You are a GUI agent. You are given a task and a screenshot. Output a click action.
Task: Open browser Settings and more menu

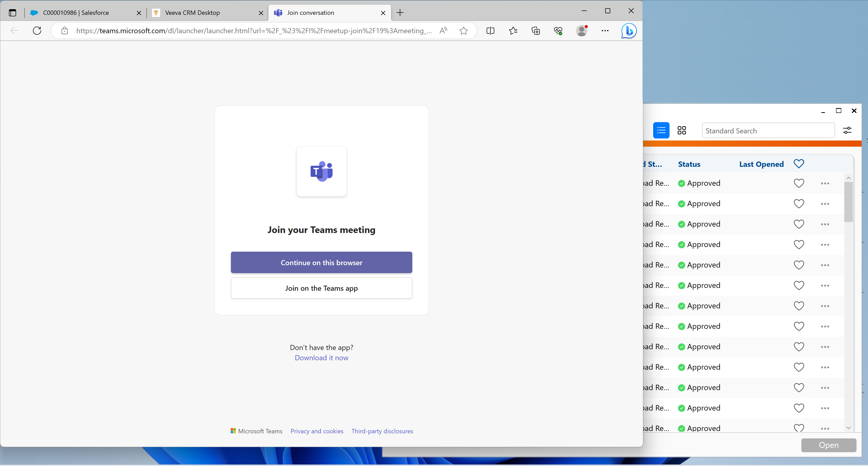(x=605, y=31)
